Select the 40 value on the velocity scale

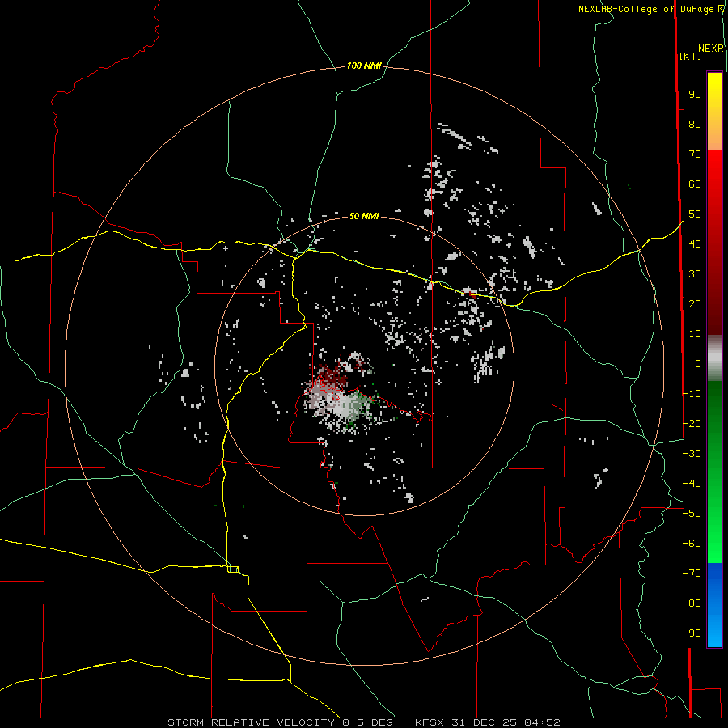tap(695, 243)
